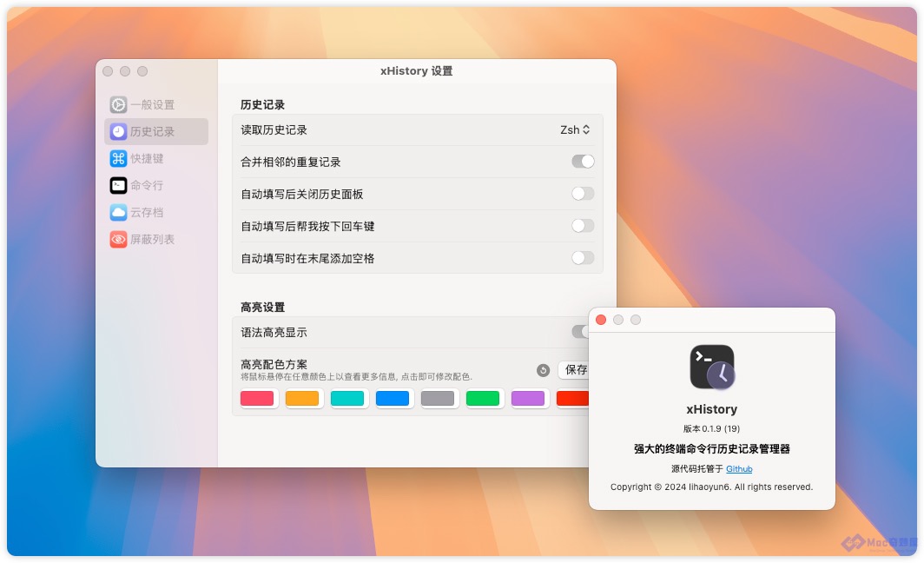Select the teal highlight color swatch
924x563 pixels.
[347, 399]
